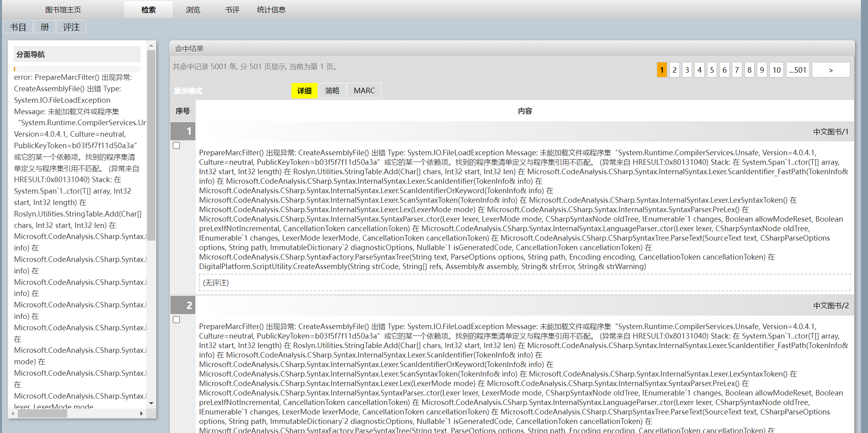This screenshot has width=868, height=433.
Task: Check the first search result checkbox
Action: tap(176, 145)
